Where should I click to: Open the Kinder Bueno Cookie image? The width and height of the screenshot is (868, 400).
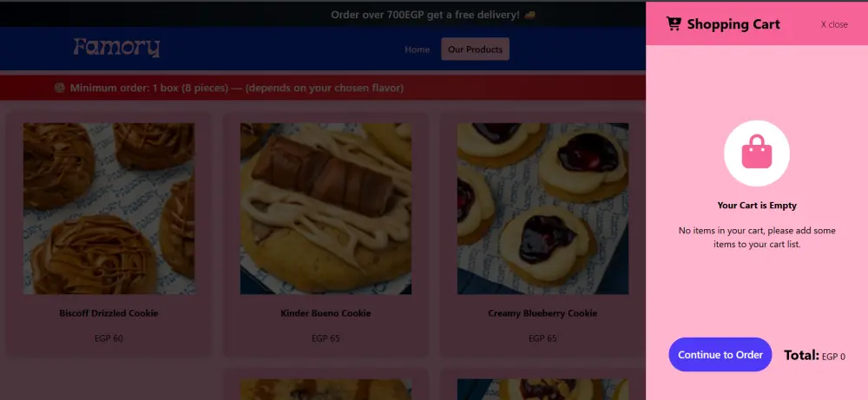click(325, 208)
